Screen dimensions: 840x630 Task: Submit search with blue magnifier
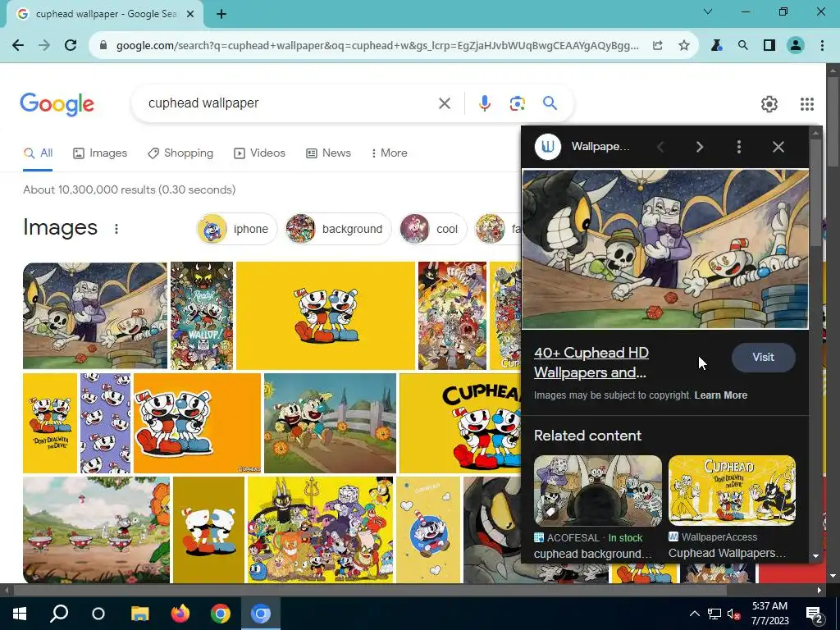coord(550,103)
